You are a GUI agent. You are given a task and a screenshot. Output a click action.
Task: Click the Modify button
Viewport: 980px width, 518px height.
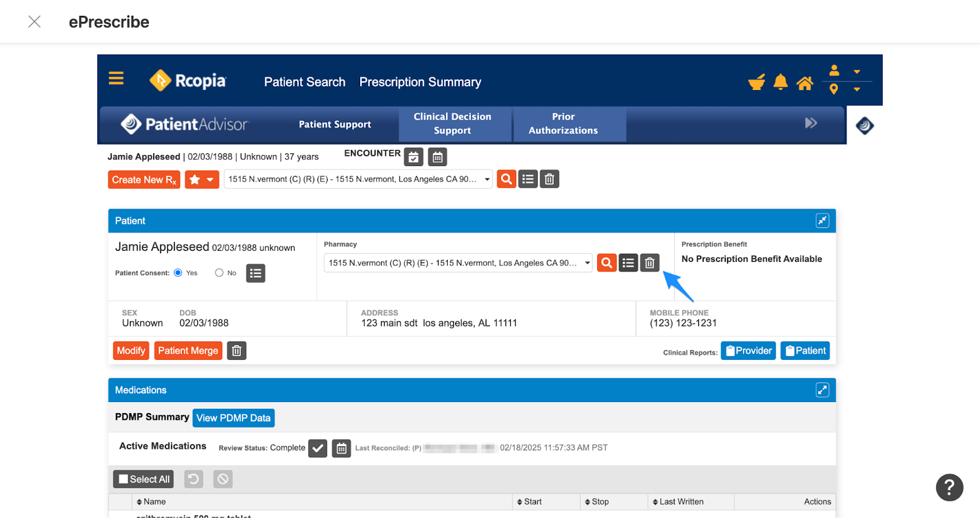[131, 351]
